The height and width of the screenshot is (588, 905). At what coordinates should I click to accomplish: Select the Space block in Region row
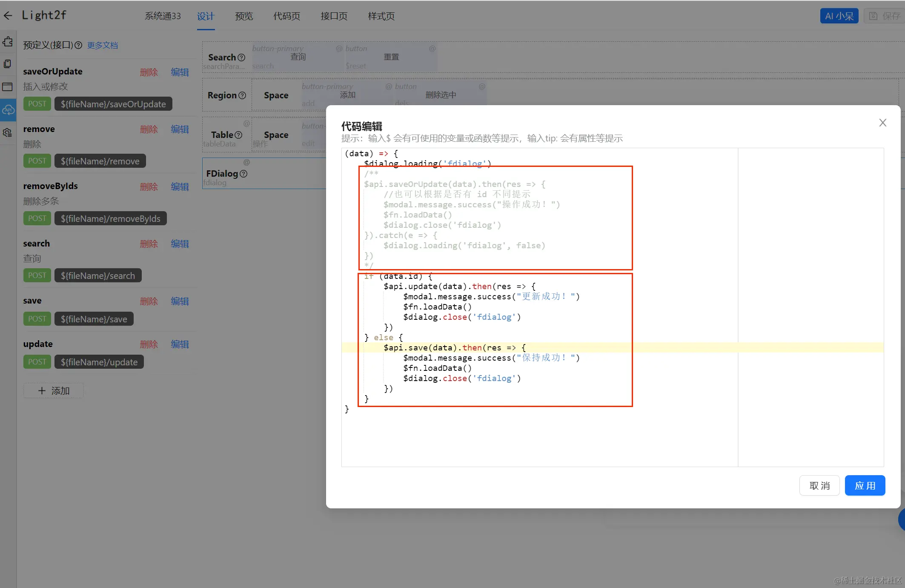276,95
